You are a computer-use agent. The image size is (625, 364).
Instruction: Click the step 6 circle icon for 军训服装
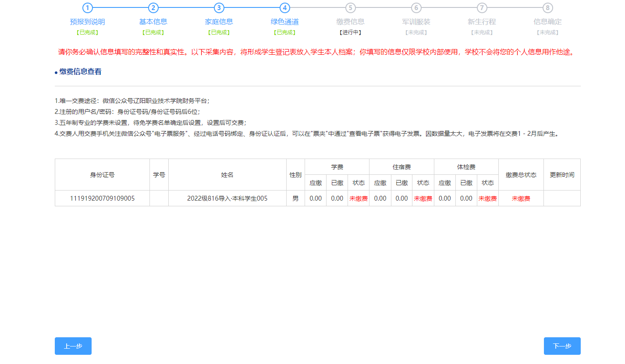[416, 8]
